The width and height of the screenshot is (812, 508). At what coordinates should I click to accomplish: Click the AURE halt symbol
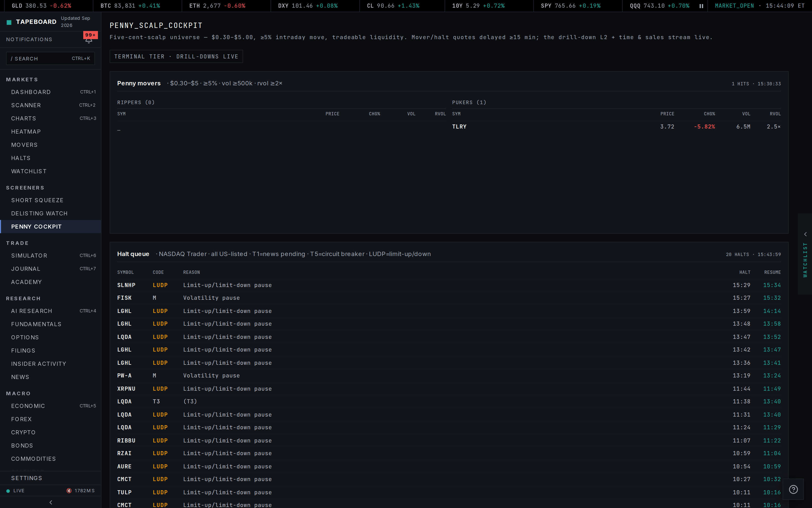point(124,466)
